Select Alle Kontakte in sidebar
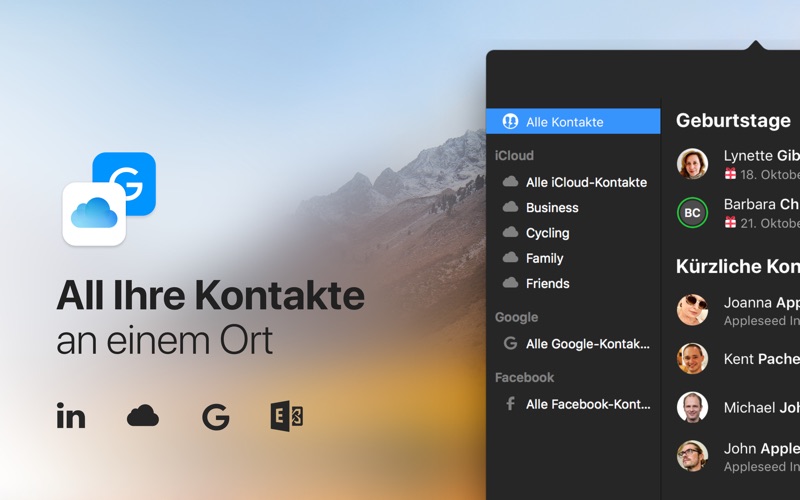 (573, 121)
